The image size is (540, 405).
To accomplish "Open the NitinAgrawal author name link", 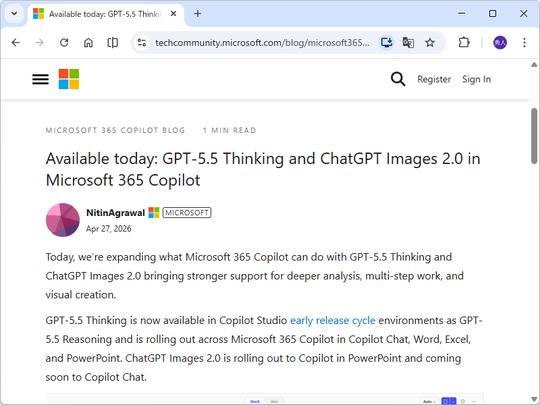I will pos(115,213).
